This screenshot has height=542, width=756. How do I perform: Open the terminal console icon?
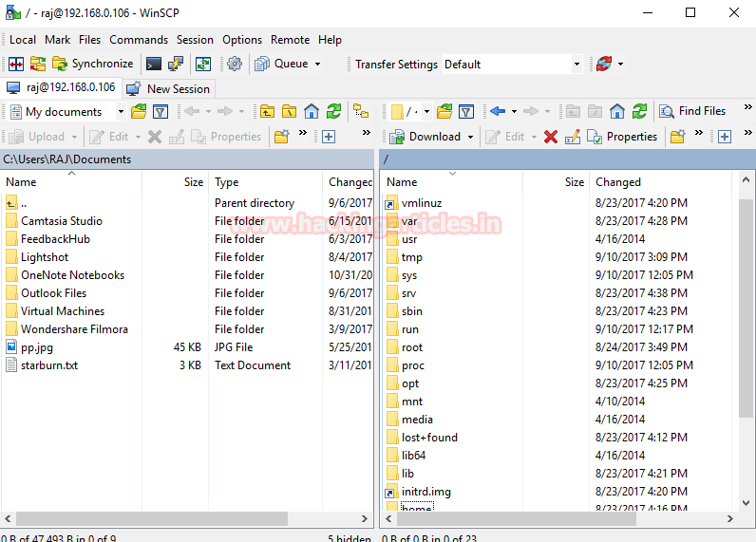154,64
